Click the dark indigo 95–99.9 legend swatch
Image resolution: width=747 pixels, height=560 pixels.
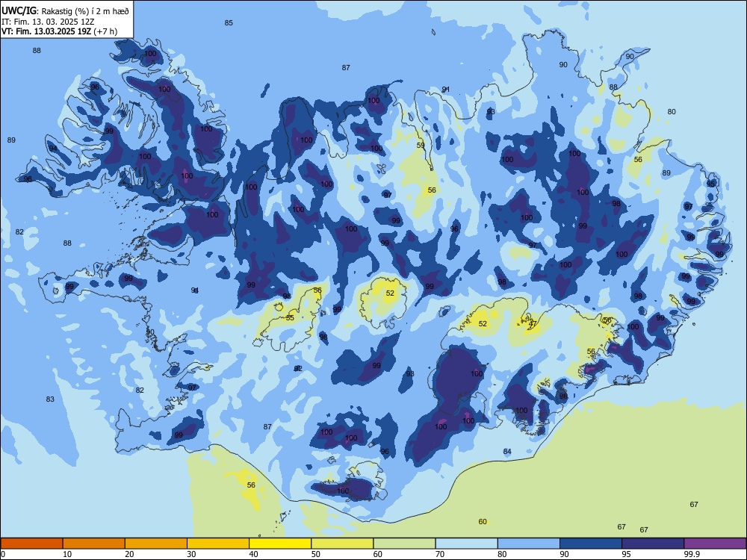pos(653,544)
